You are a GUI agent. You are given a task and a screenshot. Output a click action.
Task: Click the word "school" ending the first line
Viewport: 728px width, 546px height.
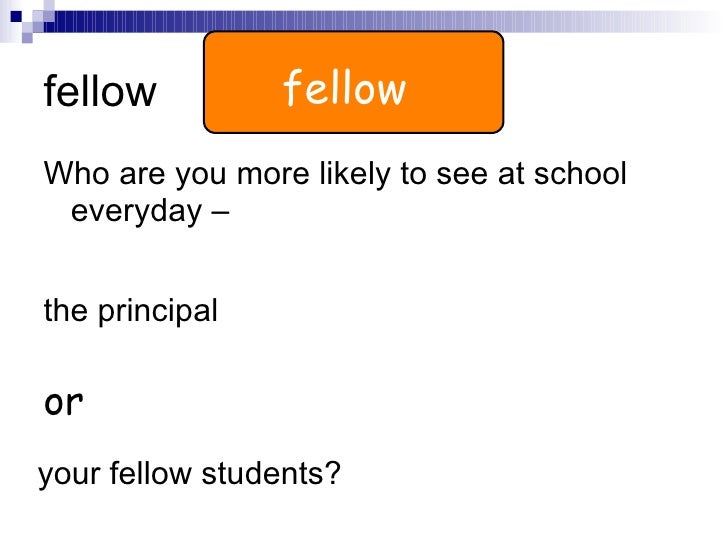click(580, 173)
